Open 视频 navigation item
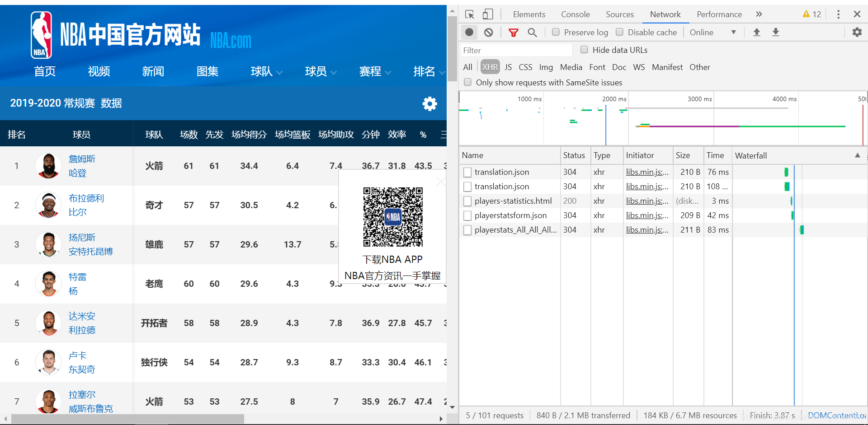The height and width of the screenshot is (425, 868). 99,71
